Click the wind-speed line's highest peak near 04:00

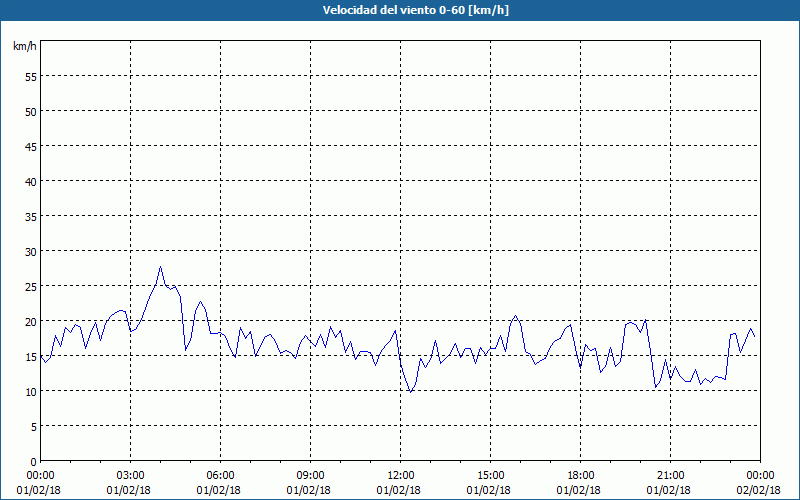(x=160, y=267)
